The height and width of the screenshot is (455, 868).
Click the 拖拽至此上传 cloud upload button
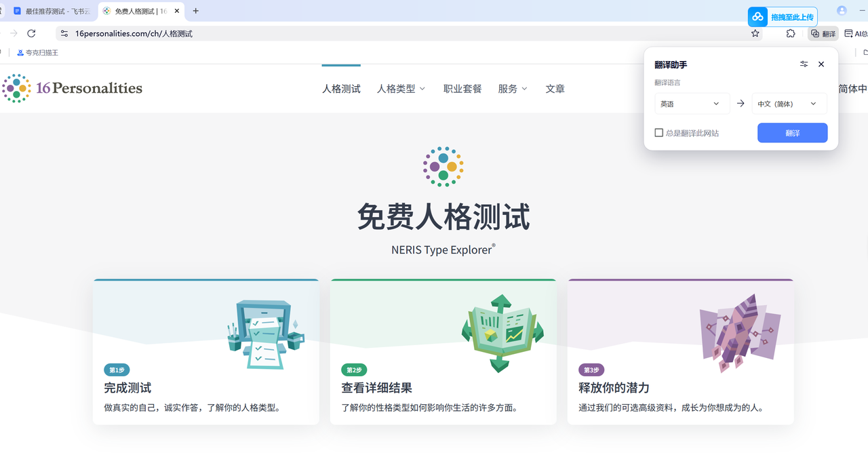click(783, 17)
